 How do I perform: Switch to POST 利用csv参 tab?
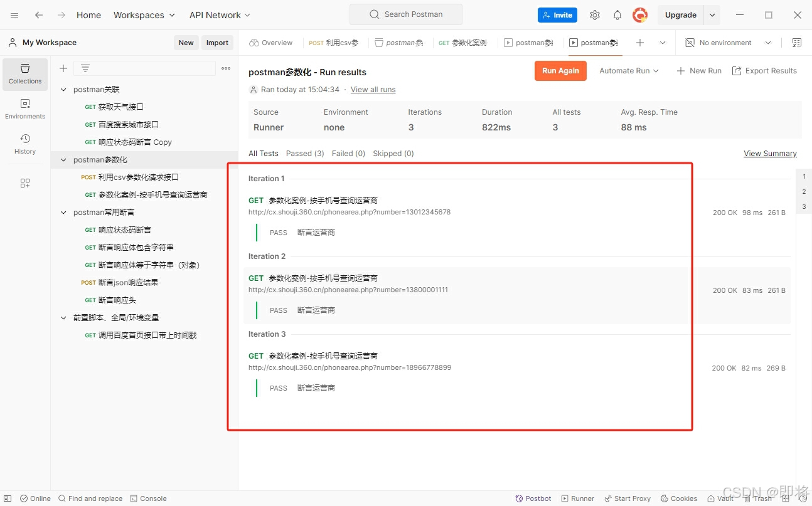(x=334, y=43)
